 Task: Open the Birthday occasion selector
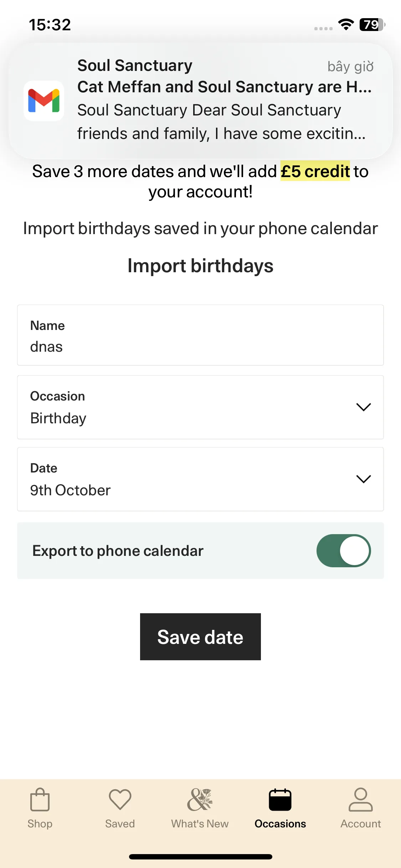[200, 407]
